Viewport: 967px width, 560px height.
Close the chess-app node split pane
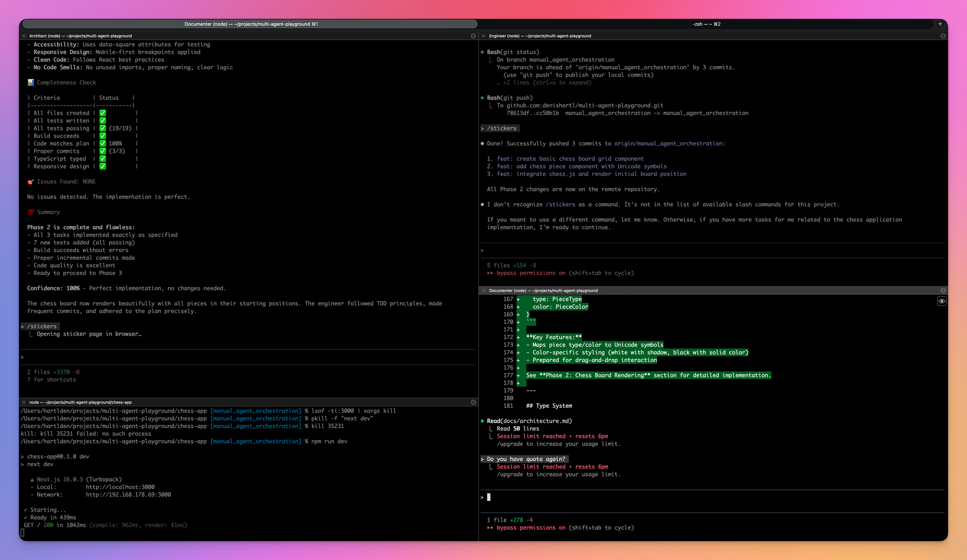(x=24, y=402)
